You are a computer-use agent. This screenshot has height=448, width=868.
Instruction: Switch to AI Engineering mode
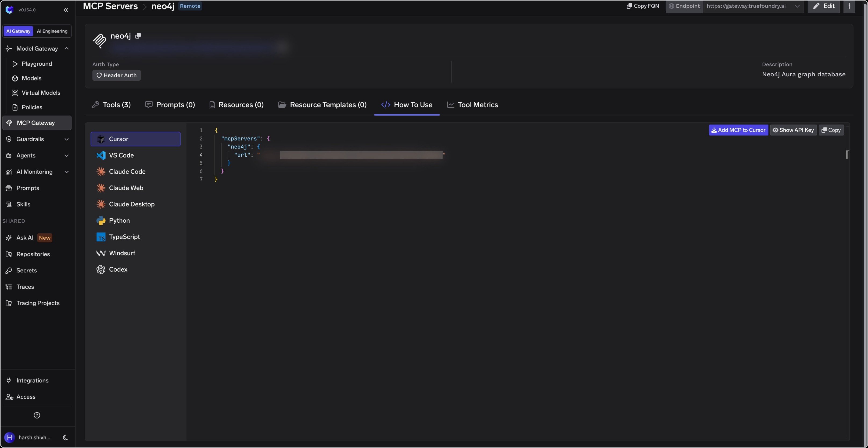click(52, 31)
